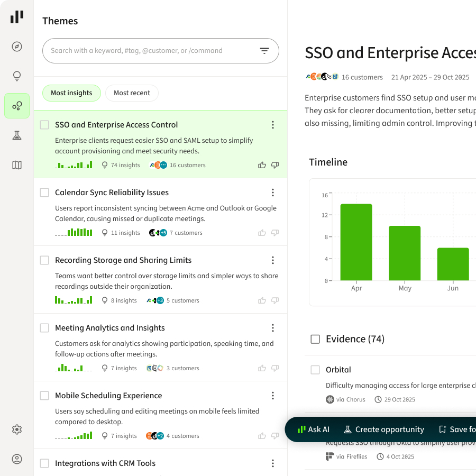The height and width of the screenshot is (476, 476).
Task: Open the map Roadmap sidebar icon
Action: [x=17, y=165]
